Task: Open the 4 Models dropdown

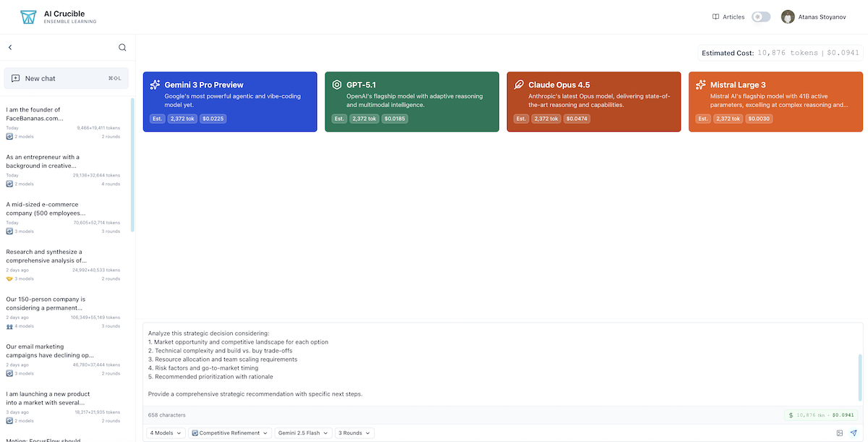Action: click(x=165, y=433)
